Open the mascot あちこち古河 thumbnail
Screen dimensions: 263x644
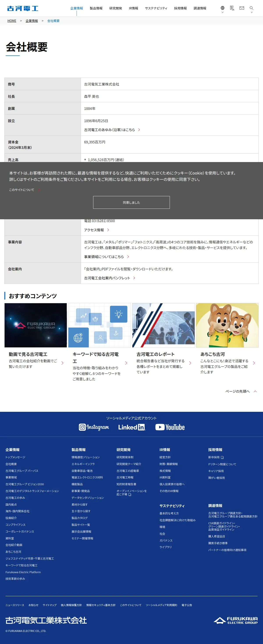(x=227, y=325)
